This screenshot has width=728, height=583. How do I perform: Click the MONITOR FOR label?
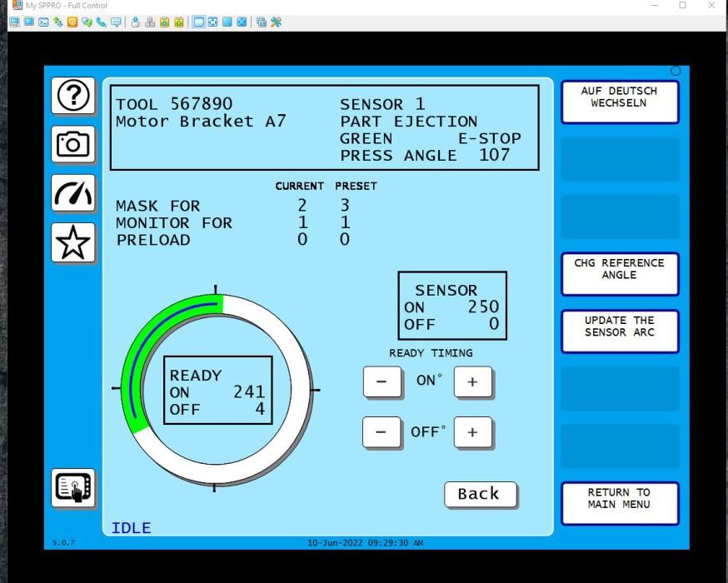click(x=174, y=223)
